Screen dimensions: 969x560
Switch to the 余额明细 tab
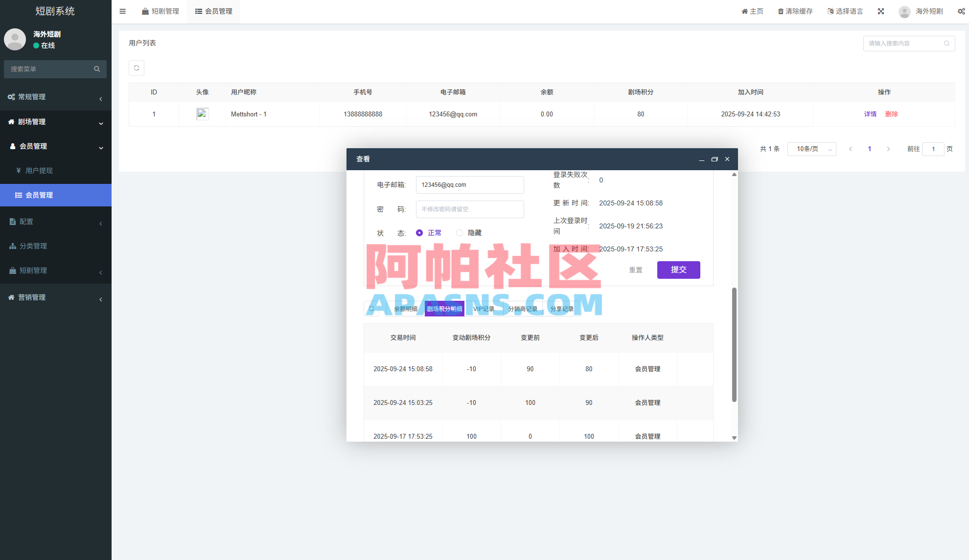point(405,309)
